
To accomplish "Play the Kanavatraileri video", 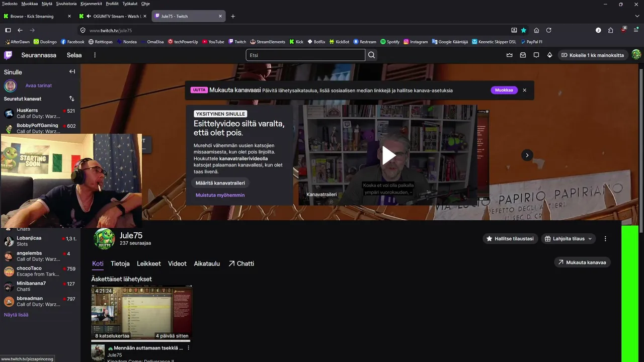I will click(389, 155).
